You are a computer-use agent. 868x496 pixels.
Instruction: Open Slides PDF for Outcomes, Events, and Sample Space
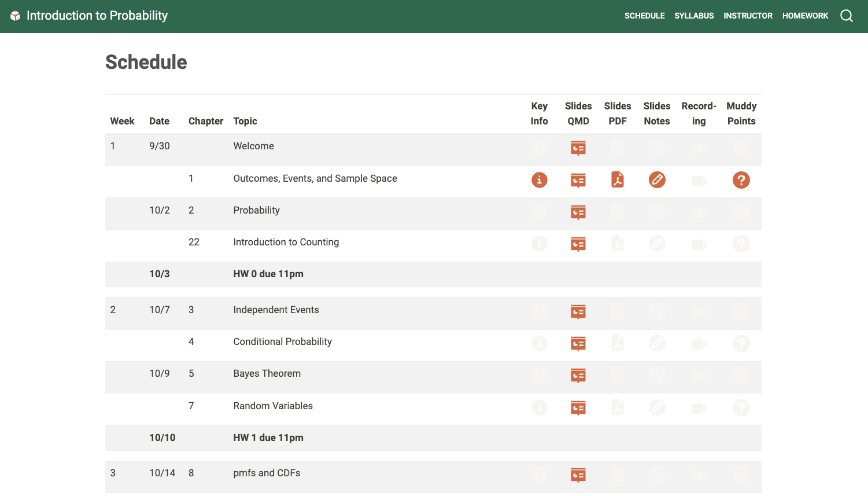coord(618,180)
